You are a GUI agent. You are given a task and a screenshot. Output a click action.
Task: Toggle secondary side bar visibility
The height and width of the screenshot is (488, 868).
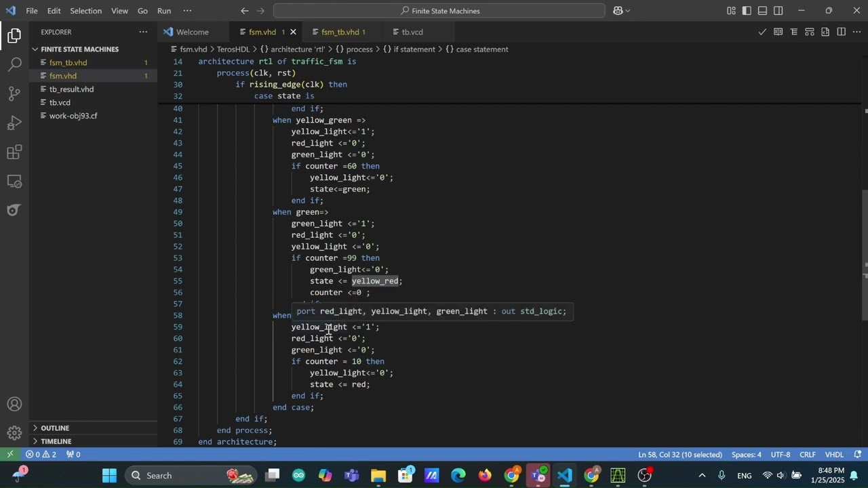778,11
